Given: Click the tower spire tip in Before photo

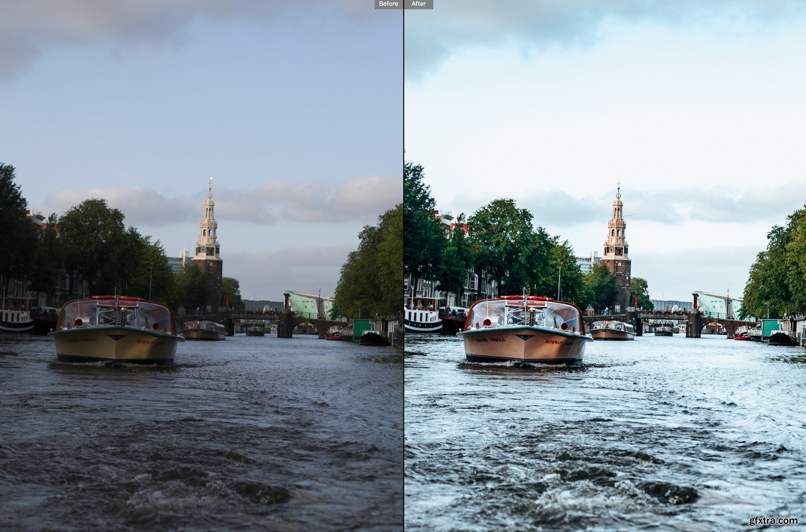Looking at the screenshot, I should pos(210,180).
